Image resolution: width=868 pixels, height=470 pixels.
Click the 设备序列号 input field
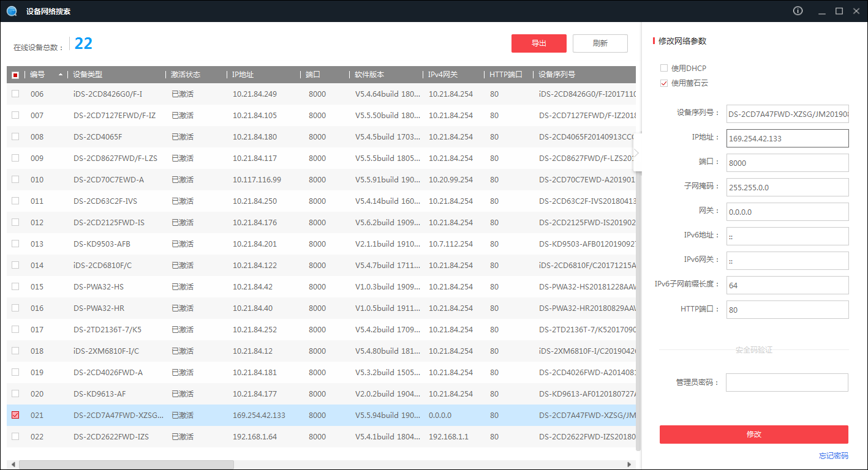point(787,114)
